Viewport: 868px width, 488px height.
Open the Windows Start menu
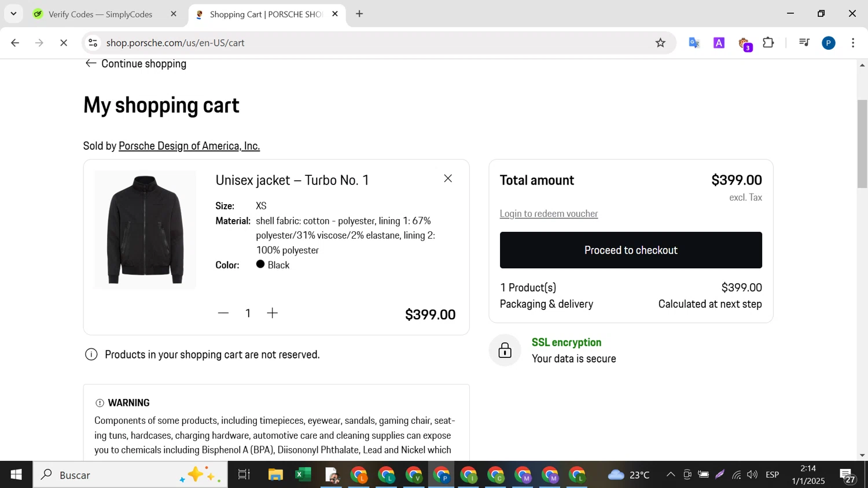pos(16,475)
